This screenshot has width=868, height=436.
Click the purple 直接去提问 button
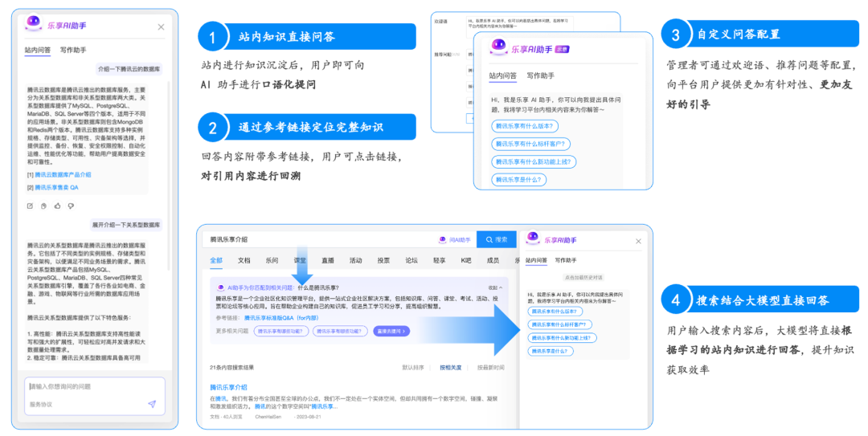pos(391,332)
